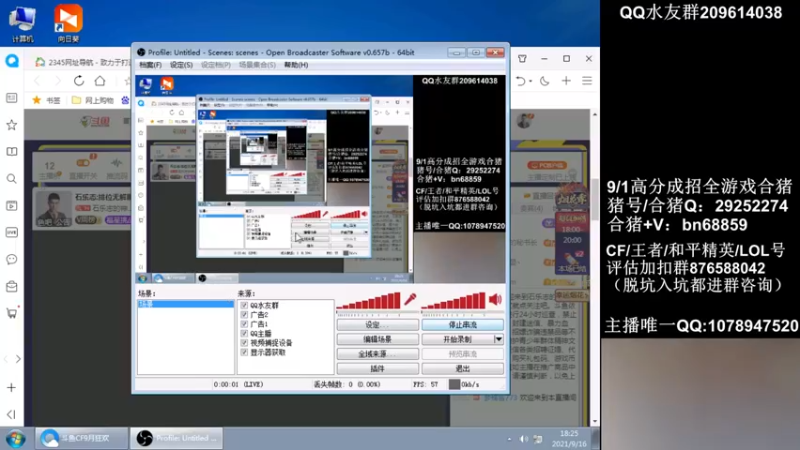The image size is (800, 450).
Task: Open the briefcase icon in browser sidebar
Action: (11, 286)
